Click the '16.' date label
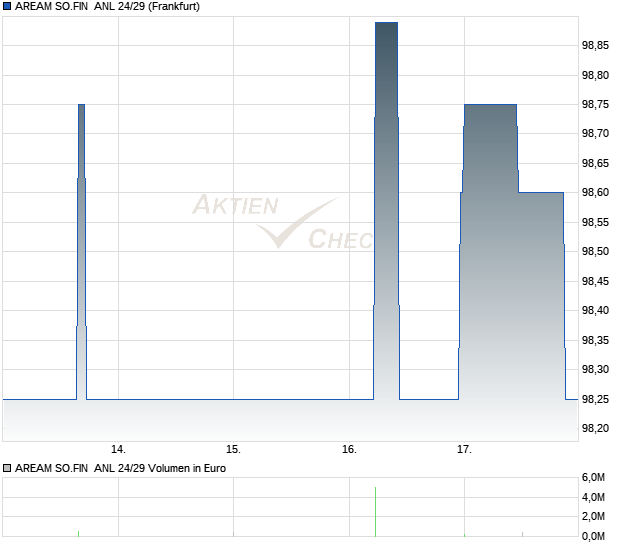The height and width of the screenshot is (546, 620). [x=349, y=449]
